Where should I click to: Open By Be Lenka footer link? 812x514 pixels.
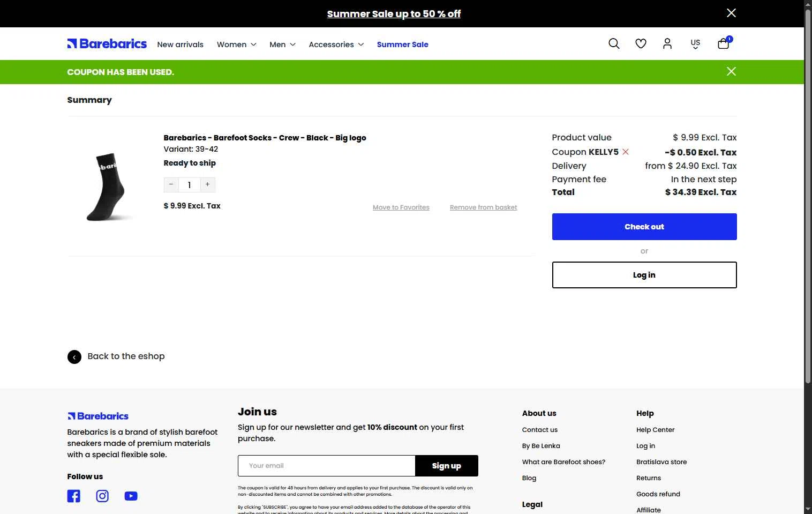pyautogui.click(x=541, y=446)
